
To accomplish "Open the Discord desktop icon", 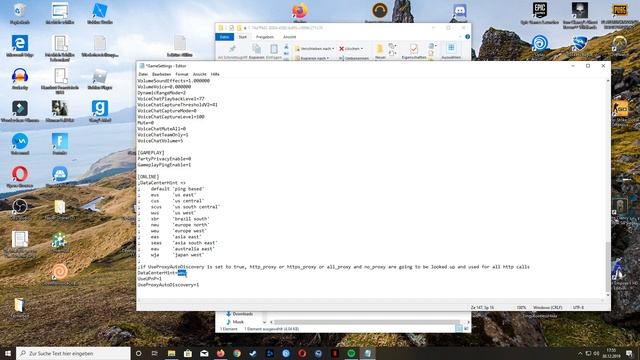I will coord(460,12).
